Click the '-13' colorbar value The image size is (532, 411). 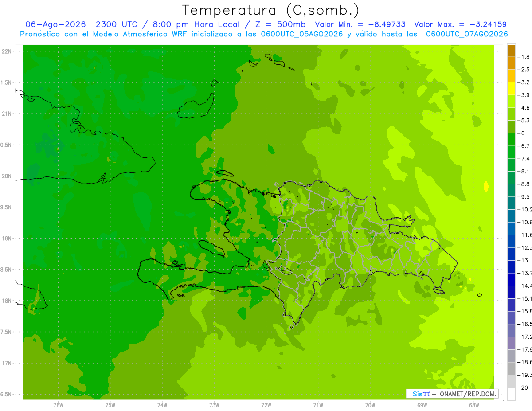click(522, 260)
